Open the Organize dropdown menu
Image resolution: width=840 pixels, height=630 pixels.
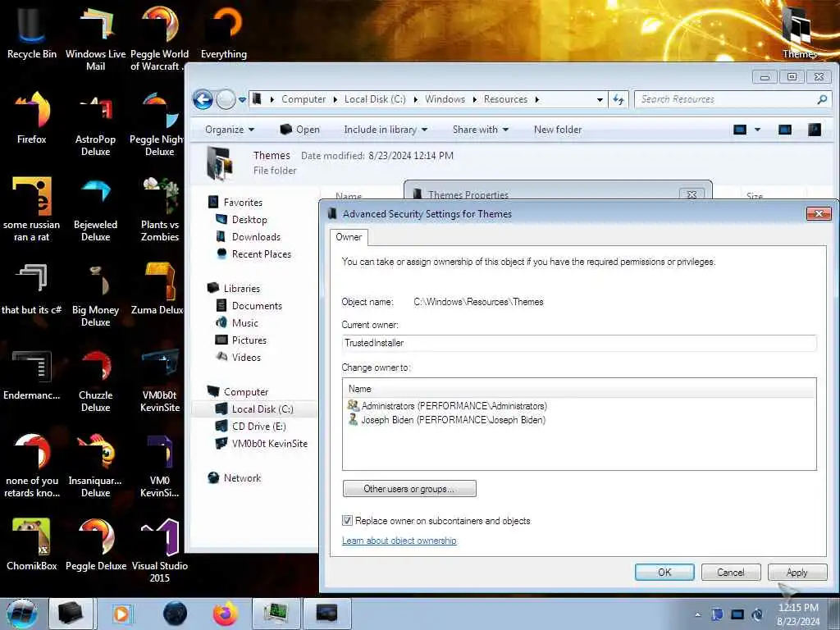click(x=230, y=130)
